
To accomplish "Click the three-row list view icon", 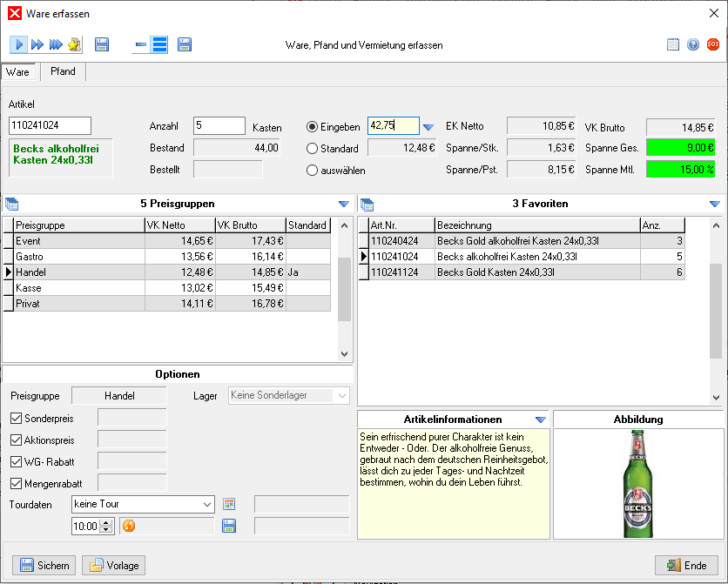I will [159, 44].
